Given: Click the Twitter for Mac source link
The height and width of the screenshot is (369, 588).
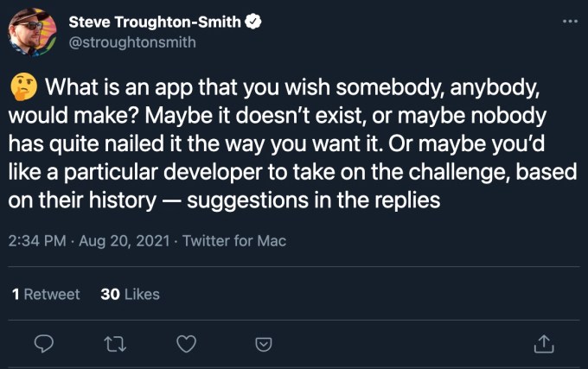Looking at the screenshot, I should point(234,241).
